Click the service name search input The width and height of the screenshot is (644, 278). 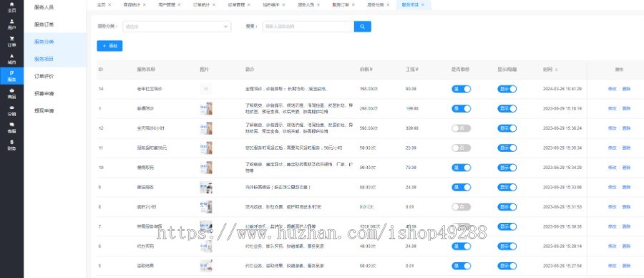click(308, 27)
